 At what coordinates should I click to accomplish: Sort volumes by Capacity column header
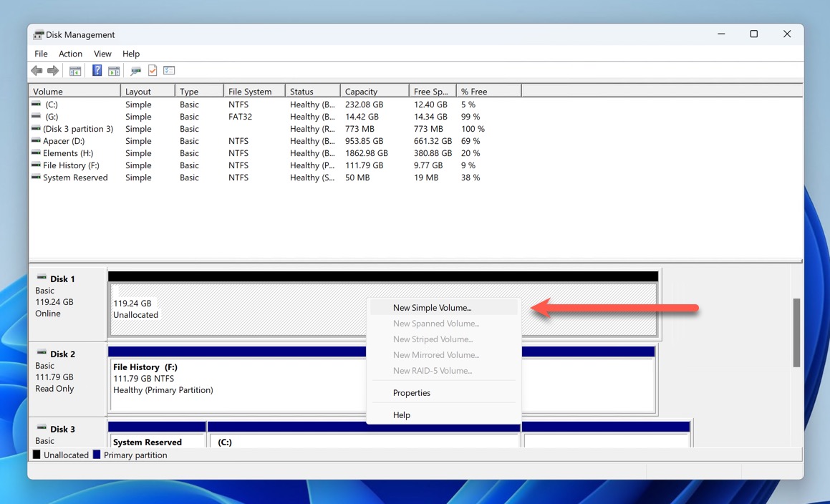tap(372, 92)
